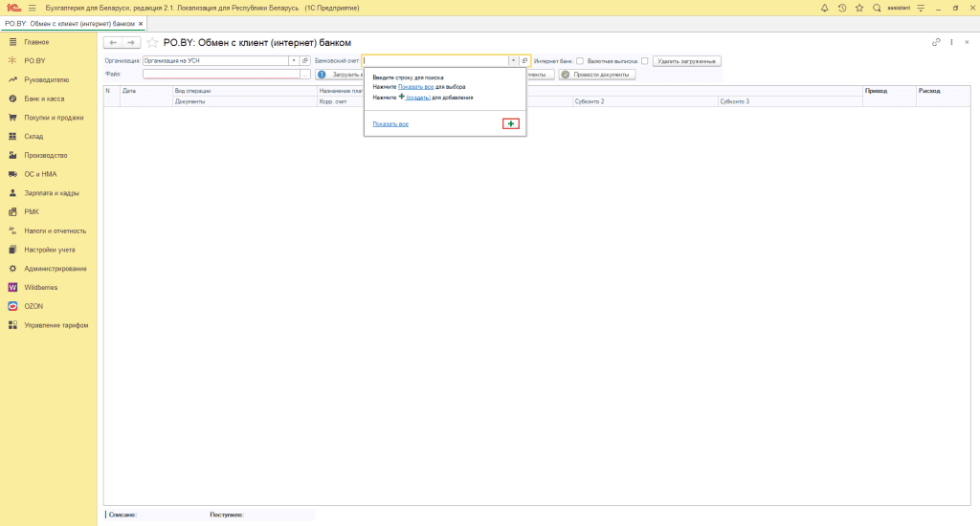Click Удалить загруженные button

[x=686, y=61]
